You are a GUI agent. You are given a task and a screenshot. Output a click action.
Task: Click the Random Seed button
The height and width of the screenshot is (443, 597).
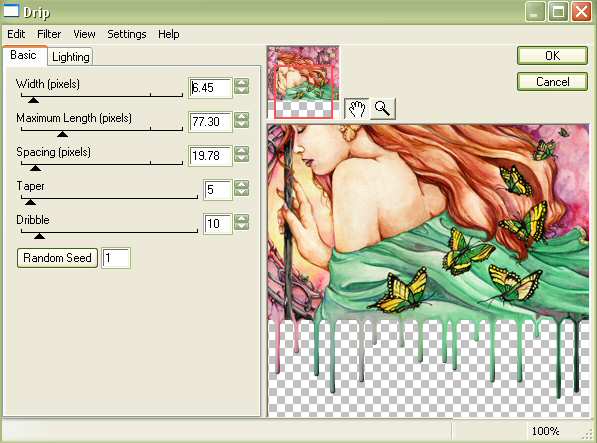57,258
